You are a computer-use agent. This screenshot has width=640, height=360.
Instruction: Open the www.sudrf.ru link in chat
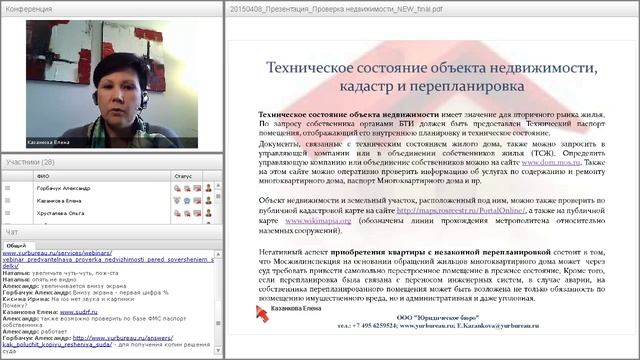point(79,312)
